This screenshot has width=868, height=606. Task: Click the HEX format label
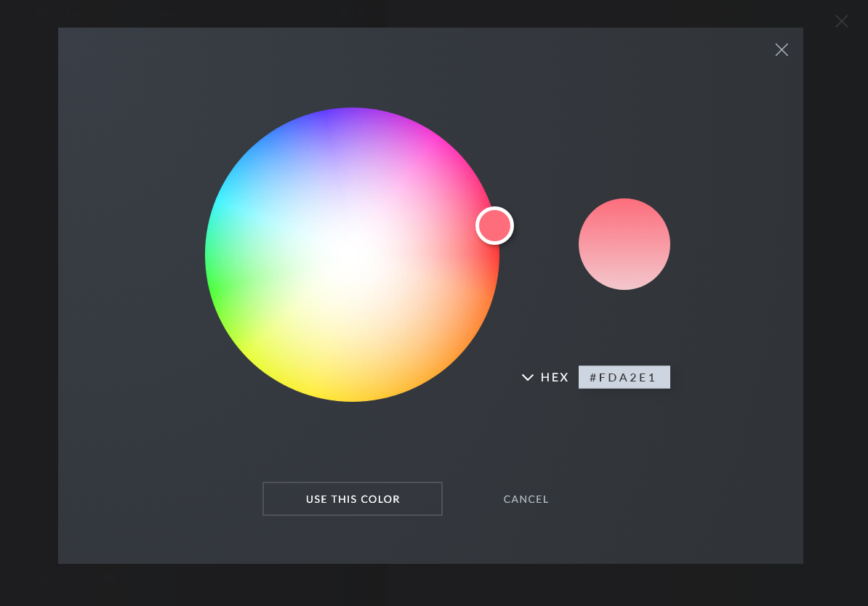[x=555, y=377]
